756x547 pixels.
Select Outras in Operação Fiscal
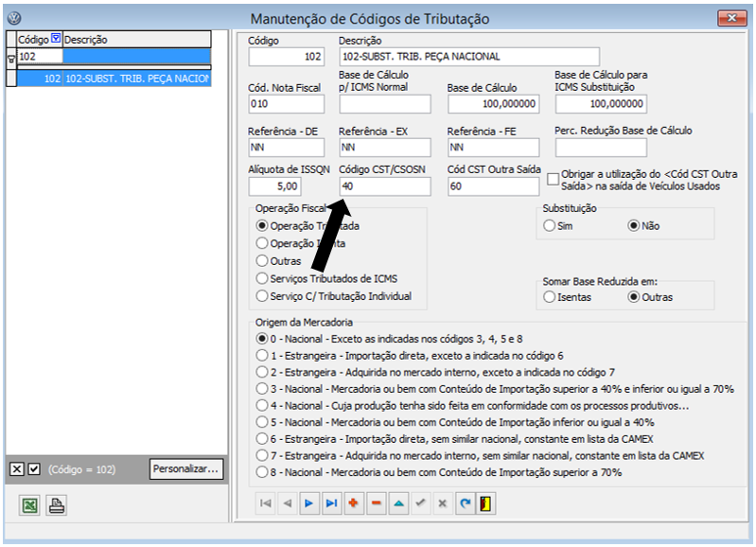[x=262, y=261]
